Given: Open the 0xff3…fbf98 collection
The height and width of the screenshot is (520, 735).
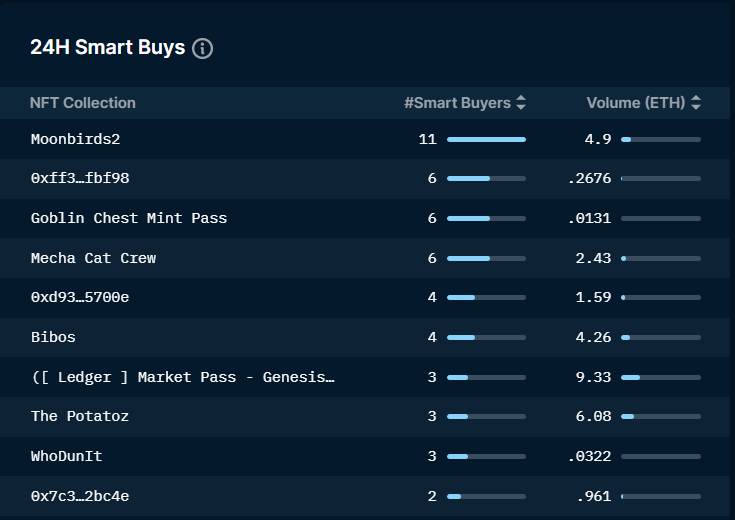Looking at the screenshot, I should 80,178.
